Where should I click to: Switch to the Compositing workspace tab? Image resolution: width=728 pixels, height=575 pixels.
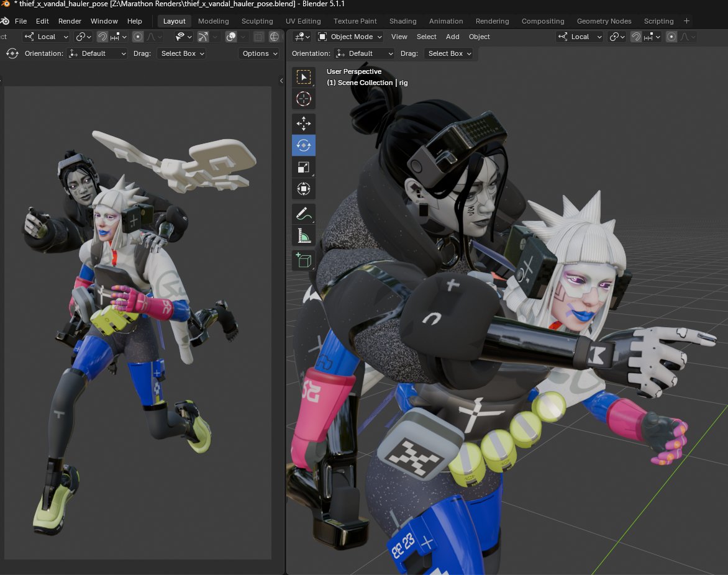pyautogui.click(x=543, y=21)
